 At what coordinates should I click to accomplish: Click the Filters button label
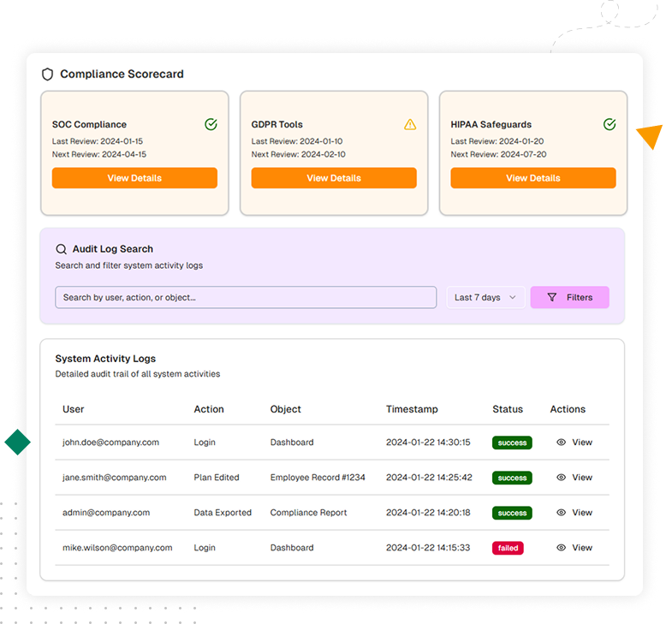580,297
